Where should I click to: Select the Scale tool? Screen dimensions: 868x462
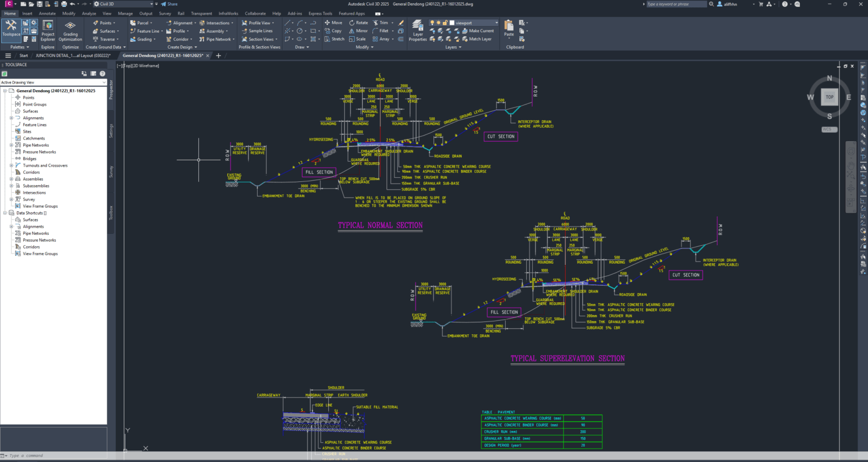357,39
